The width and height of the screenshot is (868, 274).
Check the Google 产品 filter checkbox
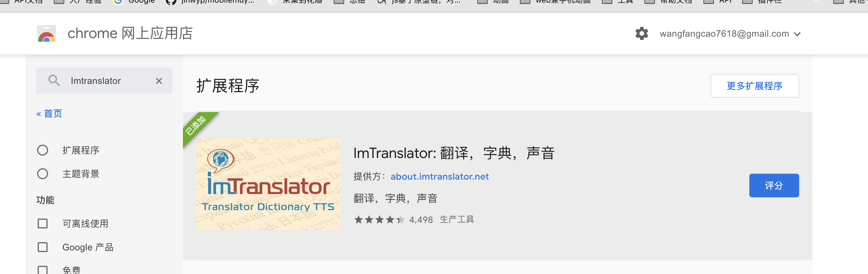point(43,247)
